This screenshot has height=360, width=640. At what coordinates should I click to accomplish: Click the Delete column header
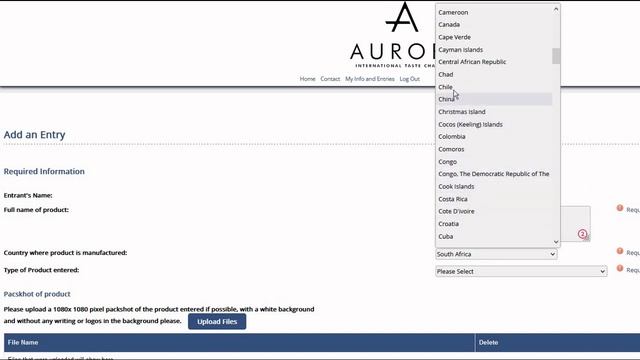pyautogui.click(x=558, y=342)
